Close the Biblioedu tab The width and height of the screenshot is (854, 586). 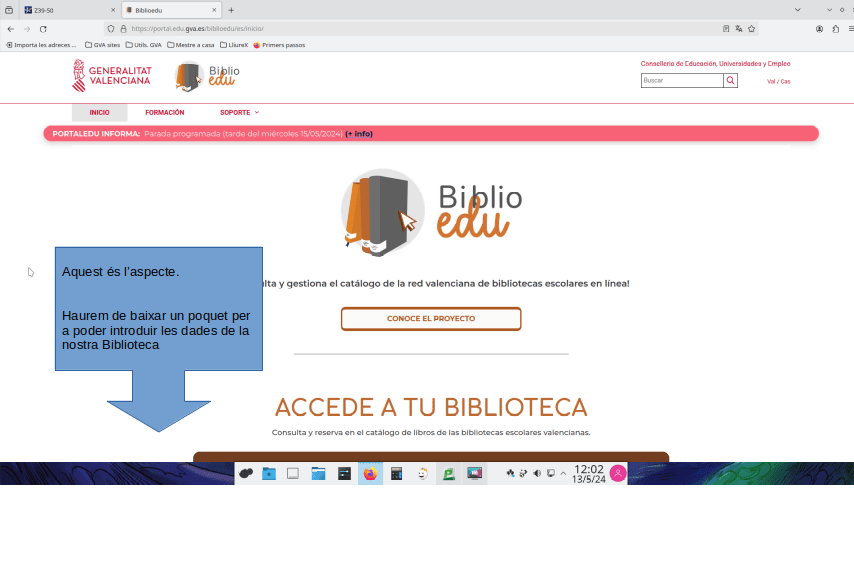[x=214, y=10]
